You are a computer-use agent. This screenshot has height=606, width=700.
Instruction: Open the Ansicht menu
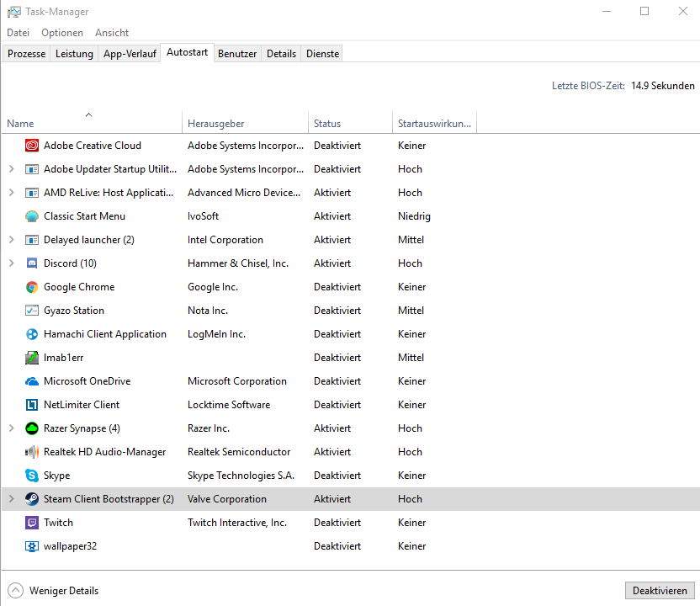pyautogui.click(x=112, y=33)
